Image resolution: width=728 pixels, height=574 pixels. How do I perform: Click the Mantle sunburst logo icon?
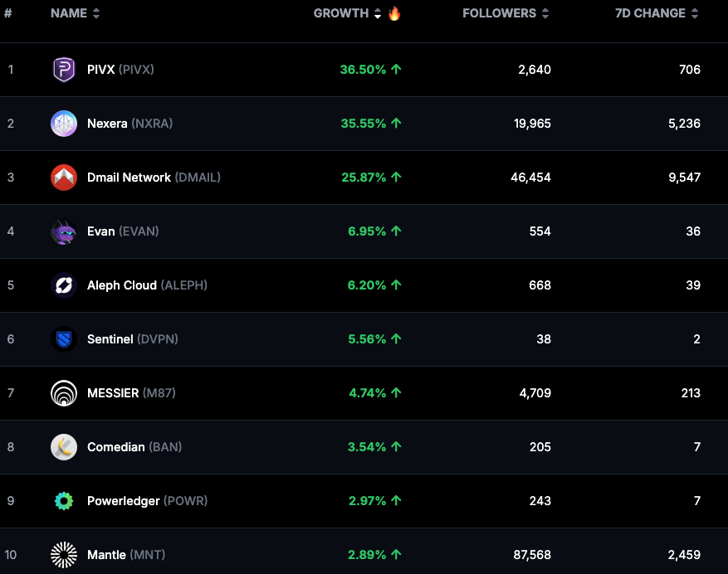[x=64, y=555]
